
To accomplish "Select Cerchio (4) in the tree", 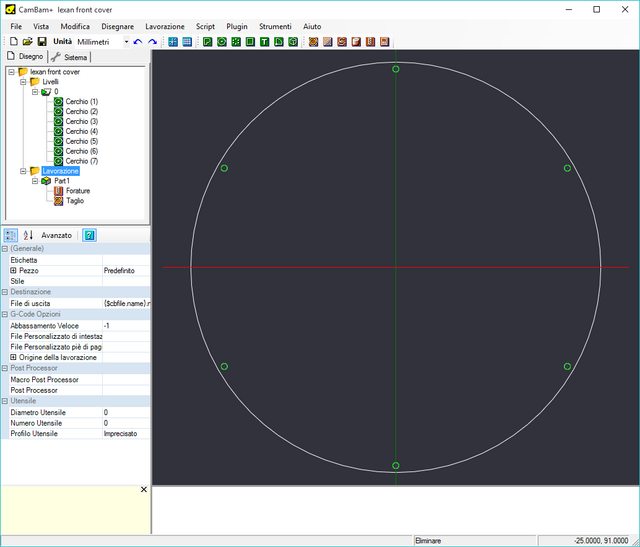I will 82,132.
